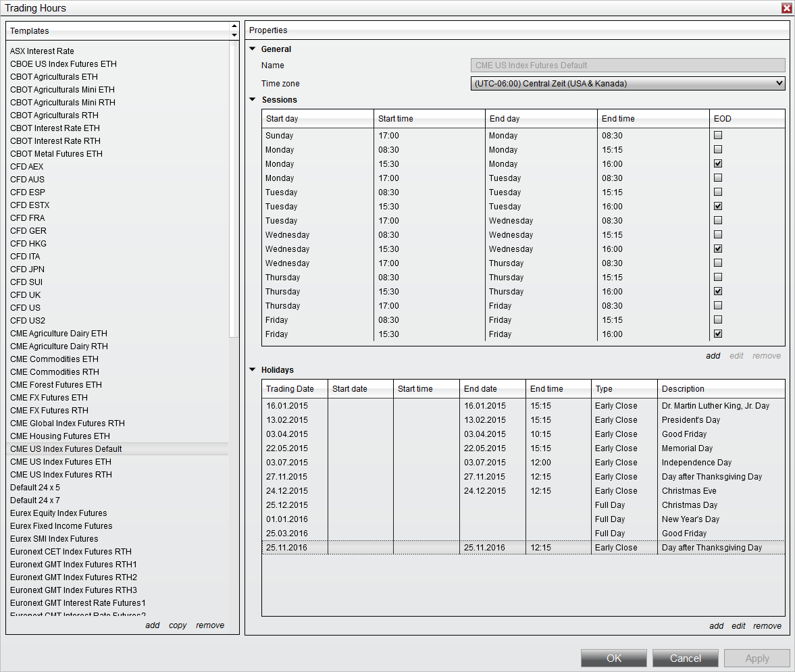Select Dr. Martin Luther King, Jr. Day holiday row
Screen dimensions: 795x672
pyautogui.click(x=523, y=405)
